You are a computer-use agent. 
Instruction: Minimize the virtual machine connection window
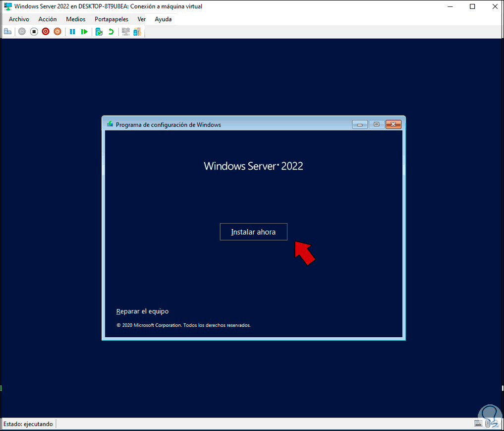coord(450,6)
